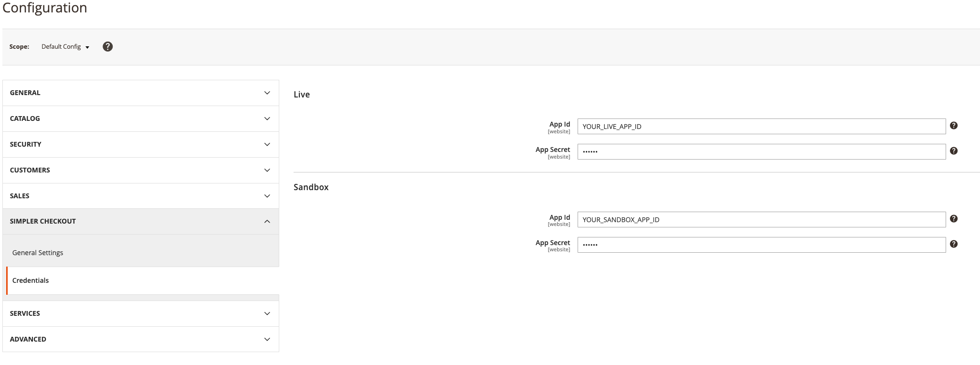Open the Default Config scope dropdown
This screenshot has height=365, width=980.
pyautogui.click(x=65, y=47)
